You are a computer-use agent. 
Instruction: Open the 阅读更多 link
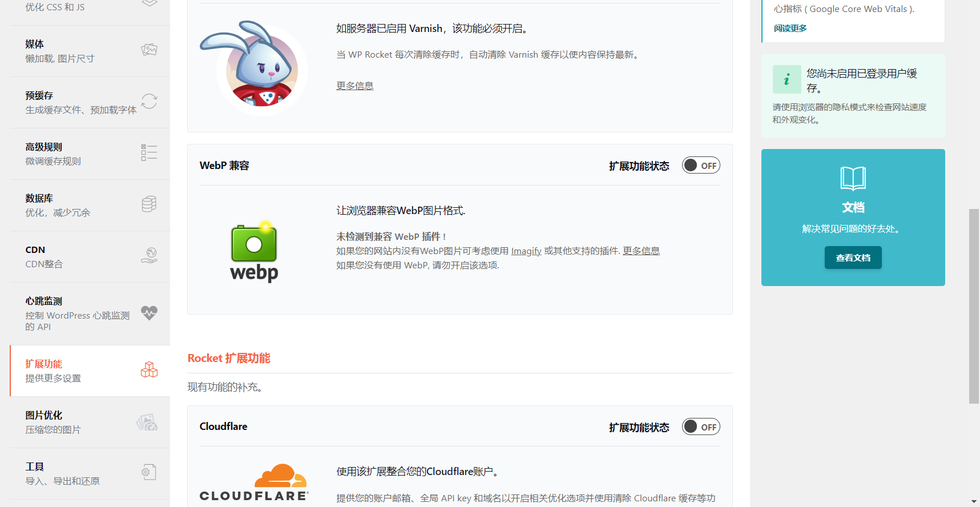[x=791, y=29]
